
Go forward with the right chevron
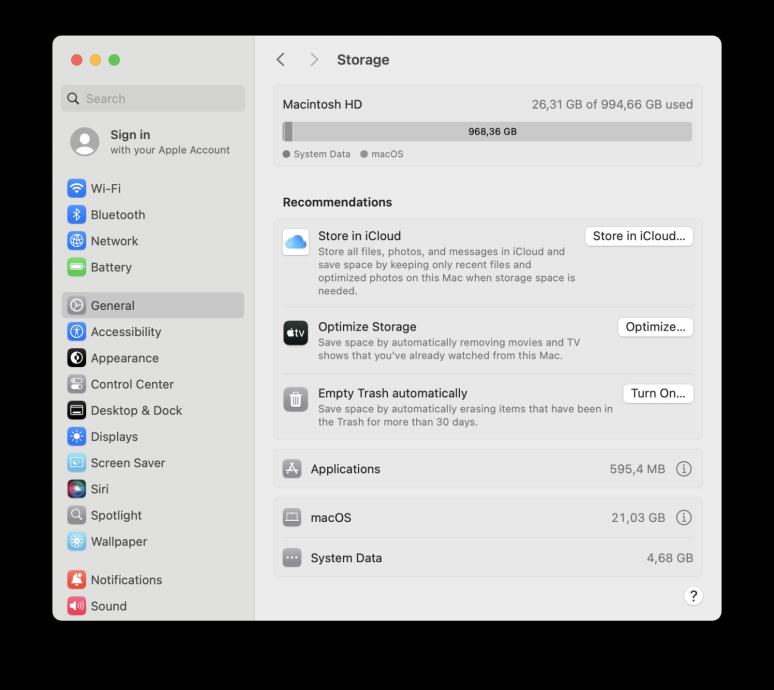[x=314, y=60]
